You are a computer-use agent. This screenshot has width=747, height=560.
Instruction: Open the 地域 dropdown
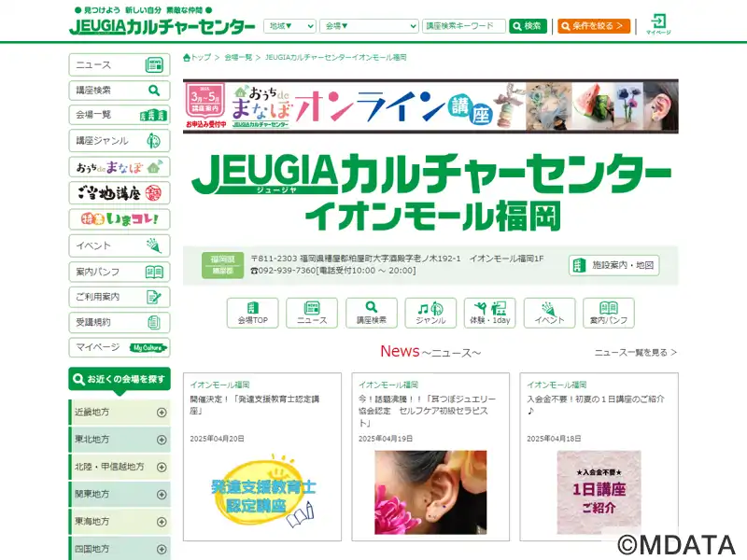coord(289,26)
